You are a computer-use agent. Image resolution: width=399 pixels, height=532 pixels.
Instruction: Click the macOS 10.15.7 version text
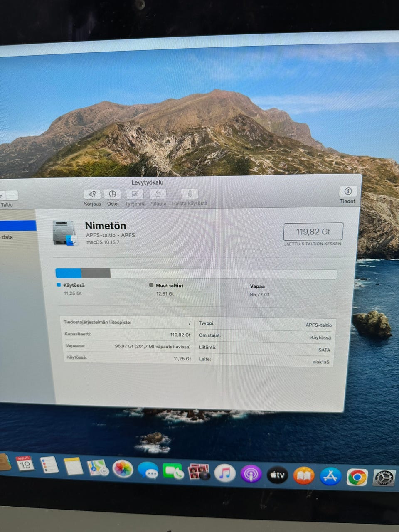point(103,242)
